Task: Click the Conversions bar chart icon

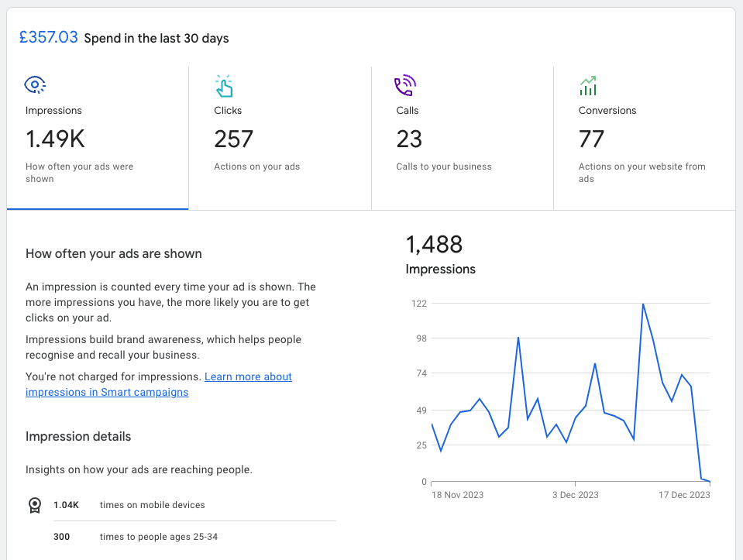Action: [x=588, y=86]
